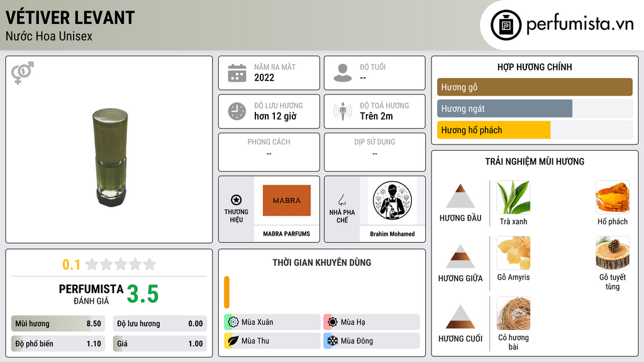Open the Hổ phách note image
This screenshot has height=362, width=644.
point(613,197)
